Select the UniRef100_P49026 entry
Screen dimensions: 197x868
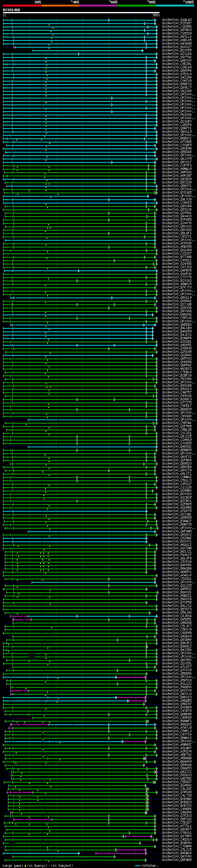click(177, 396)
